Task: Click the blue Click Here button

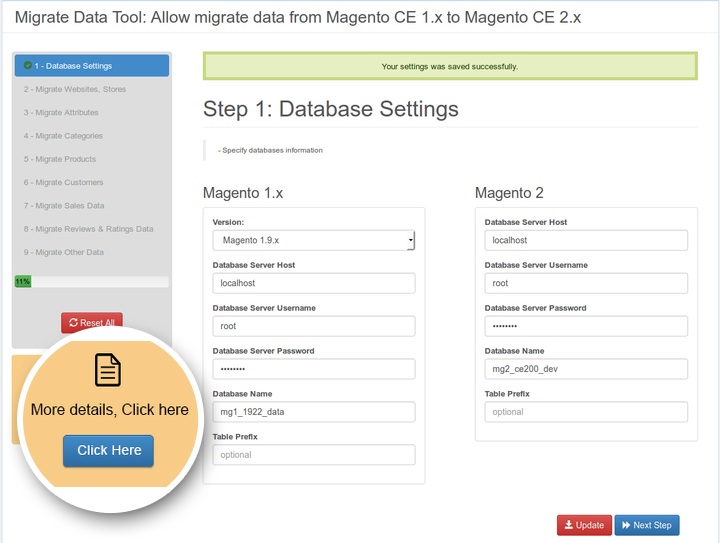Action: (x=108, y=451)
